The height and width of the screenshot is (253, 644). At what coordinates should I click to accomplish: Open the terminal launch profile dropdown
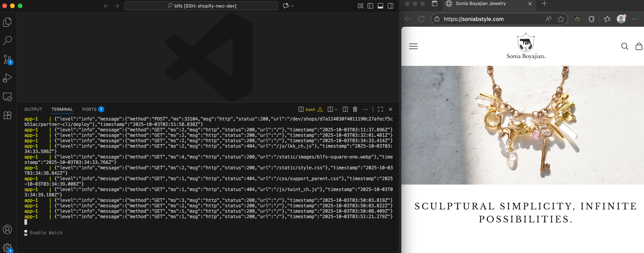pyautogui.click(x=337, y=109)
